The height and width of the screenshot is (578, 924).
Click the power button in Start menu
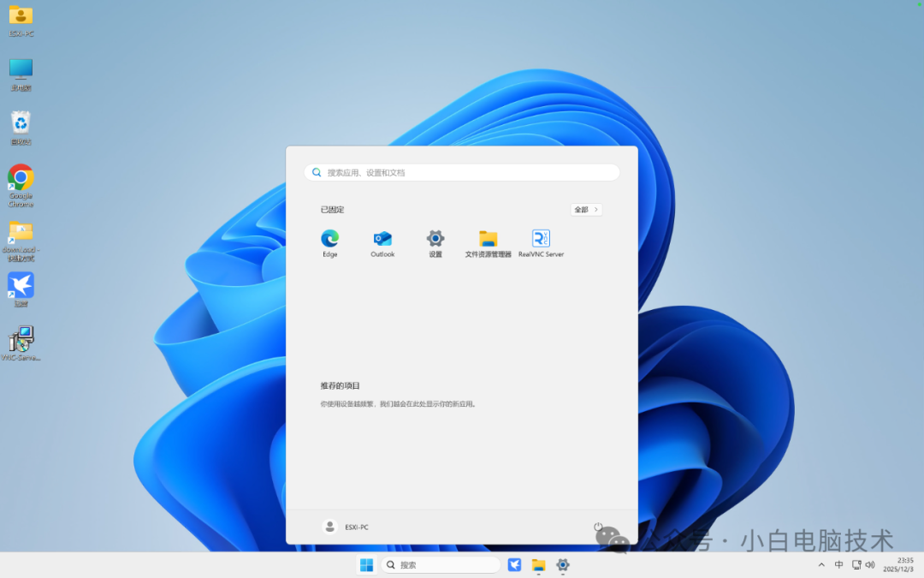point(598,527)
